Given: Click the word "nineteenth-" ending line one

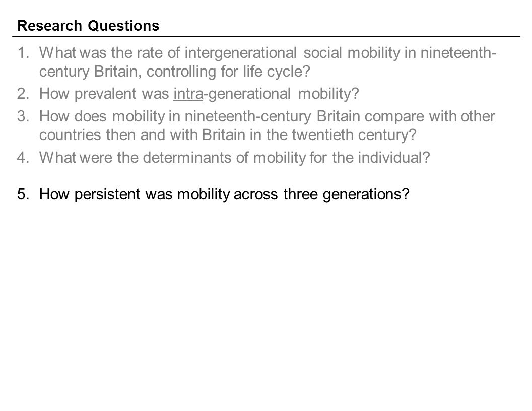Looking at the screenshot, I should tap(458, 53).
